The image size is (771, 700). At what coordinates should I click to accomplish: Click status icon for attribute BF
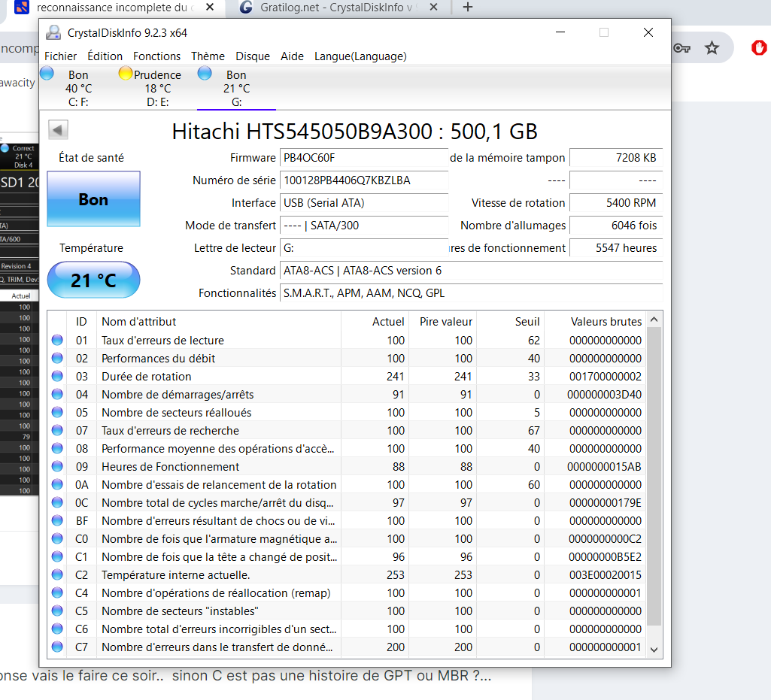pos(57,520)
